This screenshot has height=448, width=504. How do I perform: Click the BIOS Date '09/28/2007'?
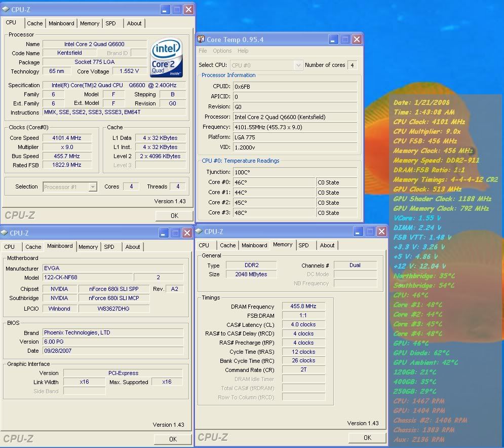pos(113,351)
